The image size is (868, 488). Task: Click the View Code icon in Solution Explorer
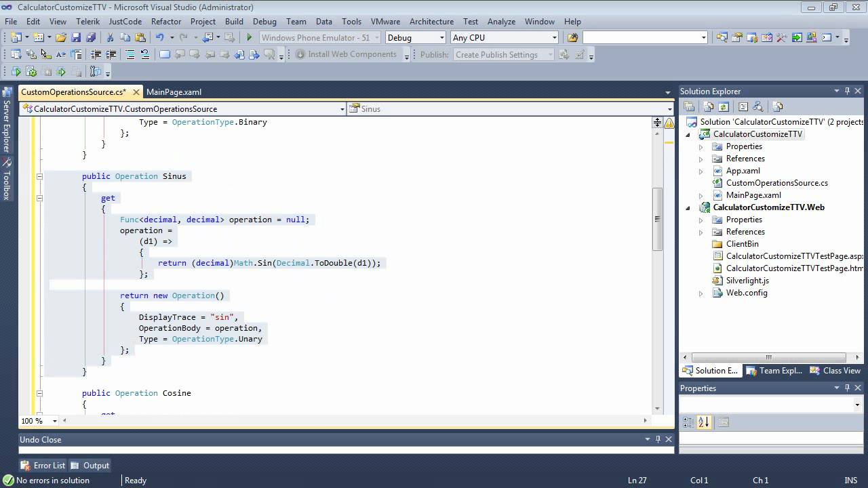743,106
